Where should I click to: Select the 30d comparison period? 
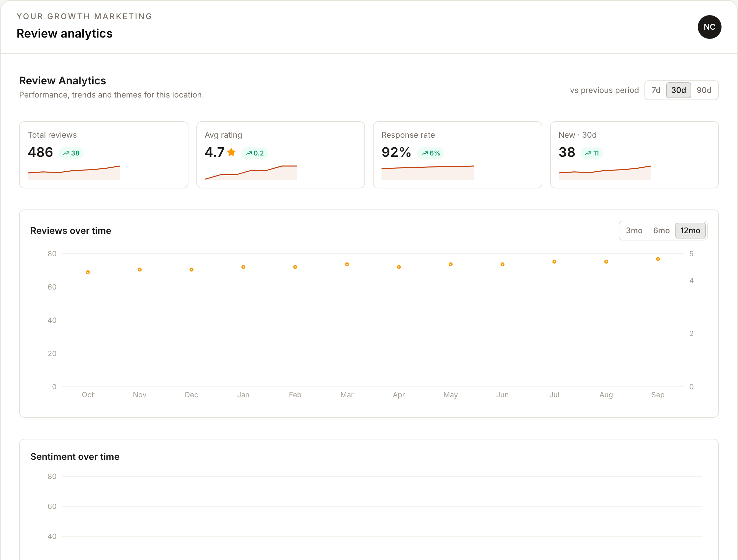click(678, 90)
